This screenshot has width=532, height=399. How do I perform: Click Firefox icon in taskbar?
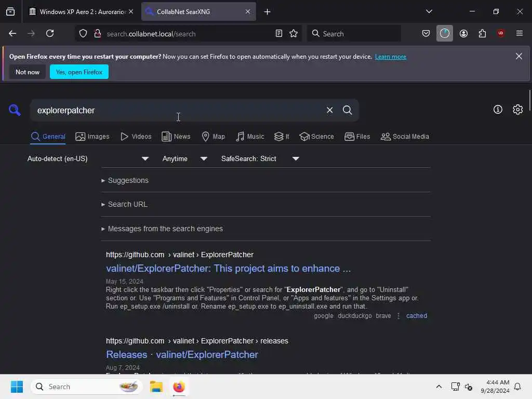pyautogui.click(x=179, y=387)
